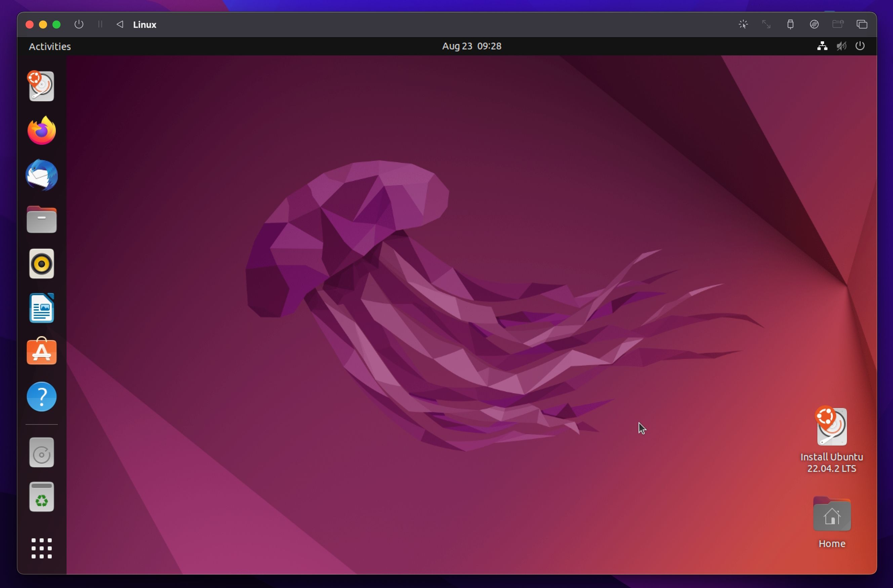Show all applications with the grid button

(x=41, y=548)
